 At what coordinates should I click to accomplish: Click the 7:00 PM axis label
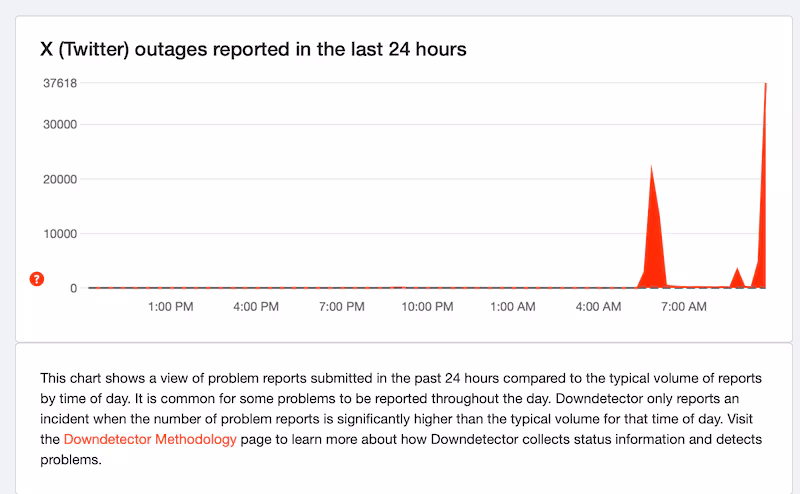[x=342, y=307]
